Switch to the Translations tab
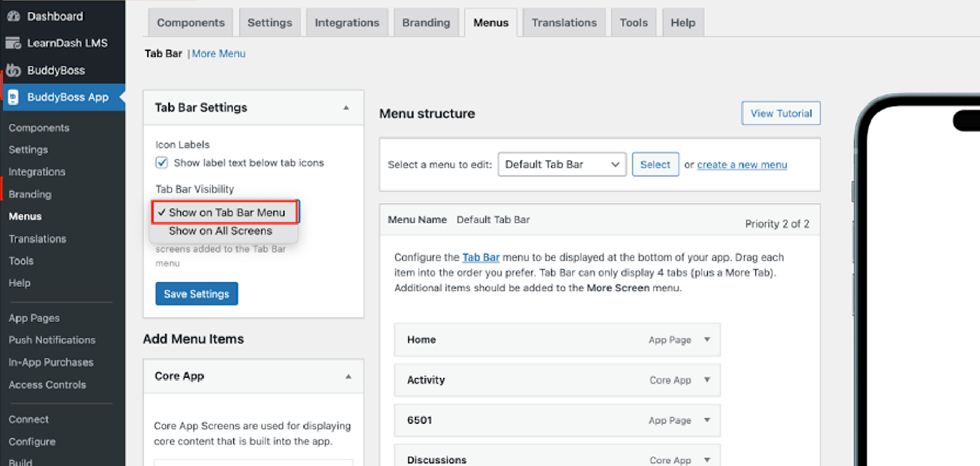This screenshot has height=466, width=980. (x=564, y=23)
